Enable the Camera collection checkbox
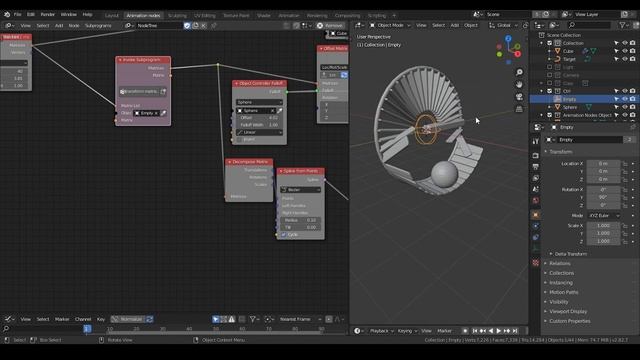 click(x=549, y=75)
